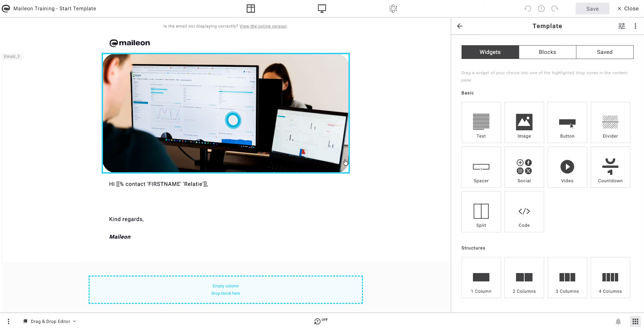The width and height of the screenshot is (644, 330).
Task: Select the Text widget
Action: (481, 123)
